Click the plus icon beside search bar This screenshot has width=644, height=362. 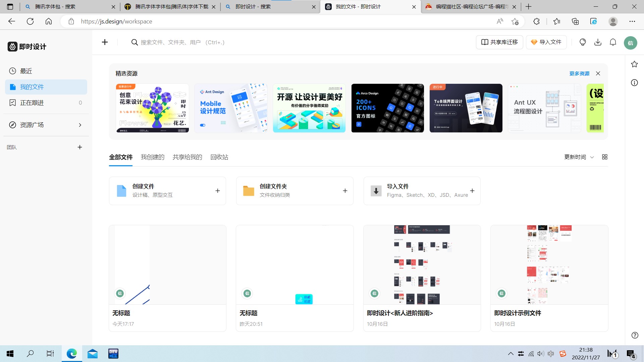105,42
